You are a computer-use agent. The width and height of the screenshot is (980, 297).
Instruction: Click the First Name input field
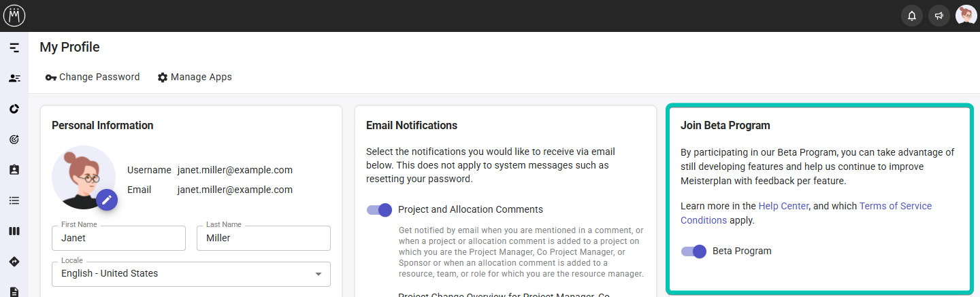[118, 239]
